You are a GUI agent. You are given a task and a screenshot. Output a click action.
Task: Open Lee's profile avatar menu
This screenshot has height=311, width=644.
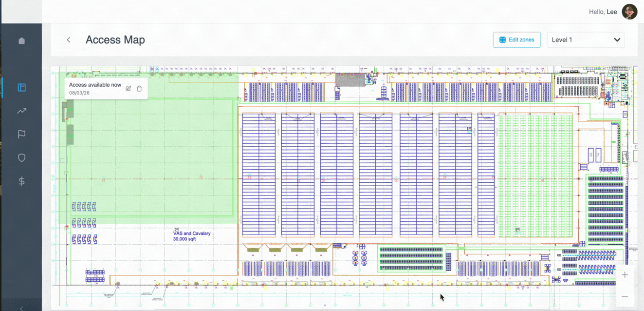[x=629, y=12]
